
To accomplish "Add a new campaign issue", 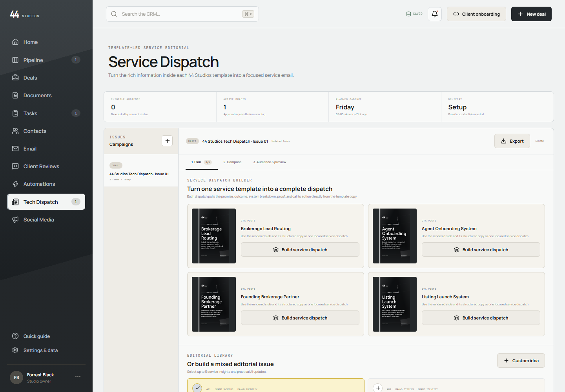I will [x=167, y=141].
